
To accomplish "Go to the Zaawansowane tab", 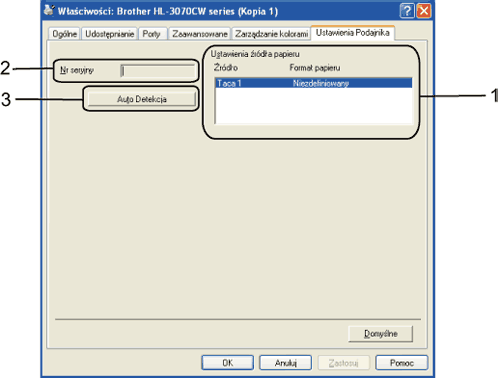I will click(x=199, y=34).
